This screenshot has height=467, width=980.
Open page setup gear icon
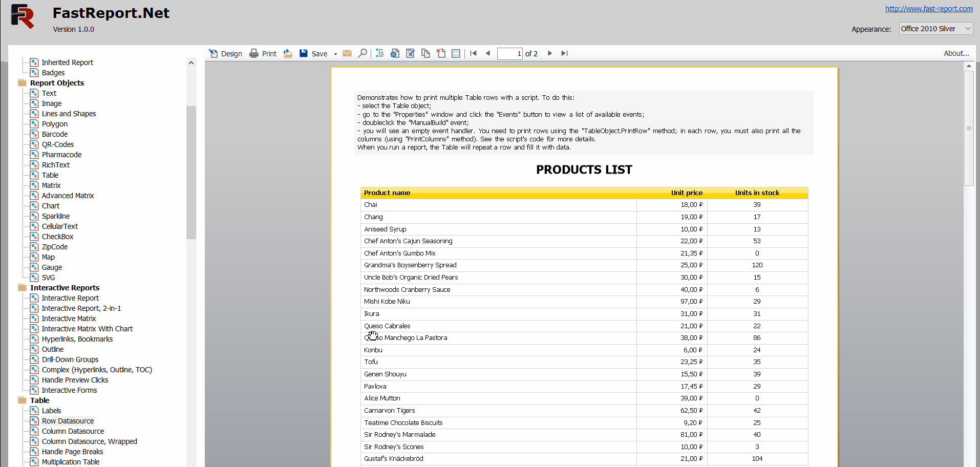point(395,53)
